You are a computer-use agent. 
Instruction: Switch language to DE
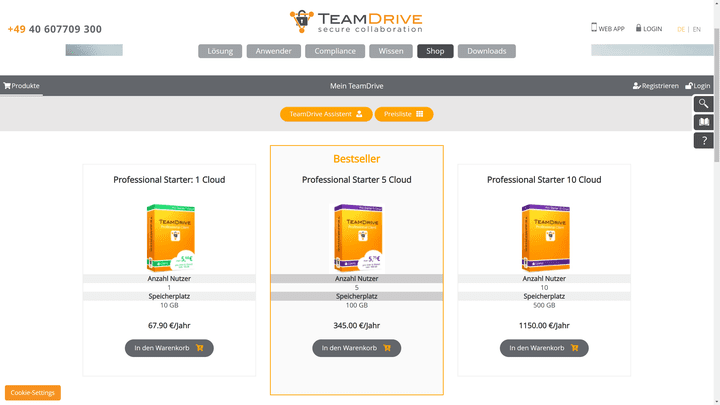point(681,29)
